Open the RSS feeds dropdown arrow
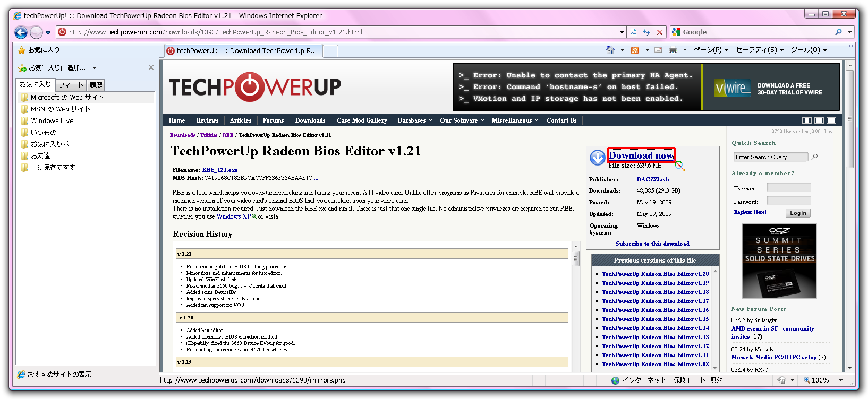The width and height of the screenshot is (868, 399). (647, 50)
